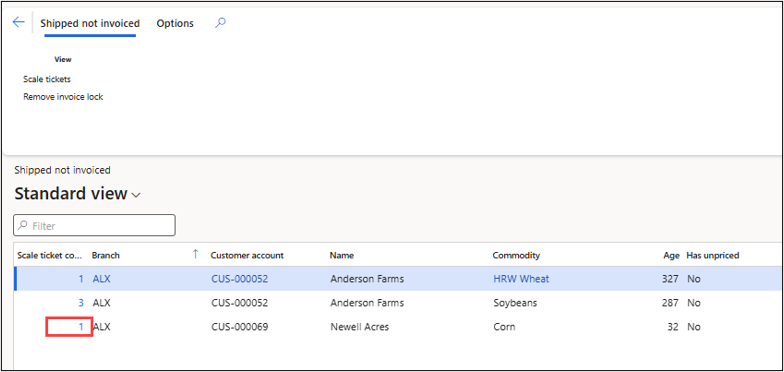Open the search magnifier in action bar
This screenshot has width=784, height=372.
220,22
